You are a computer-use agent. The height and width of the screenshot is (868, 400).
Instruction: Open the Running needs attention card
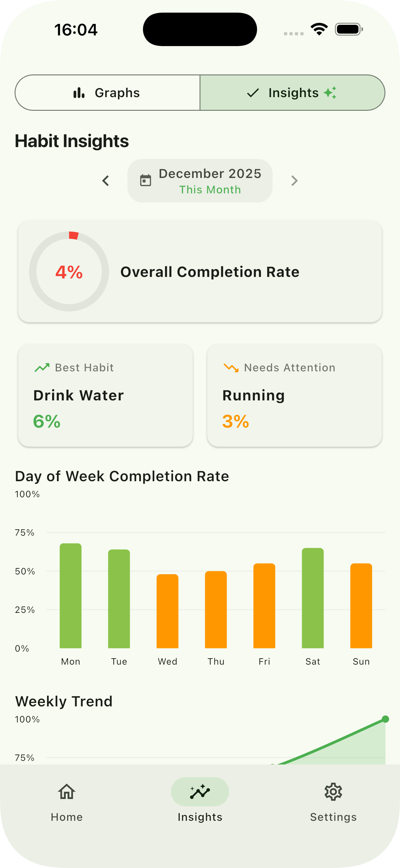(294, 395)
